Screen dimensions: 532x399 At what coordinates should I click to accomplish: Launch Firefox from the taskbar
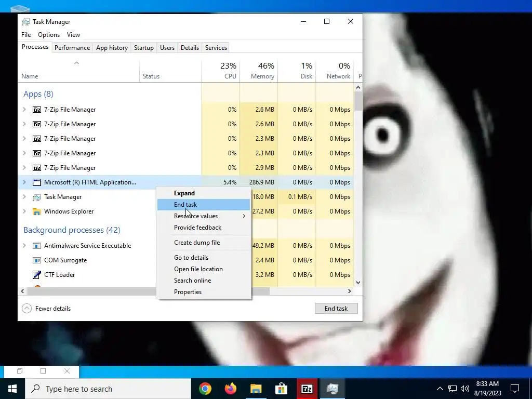pos(230,389)
